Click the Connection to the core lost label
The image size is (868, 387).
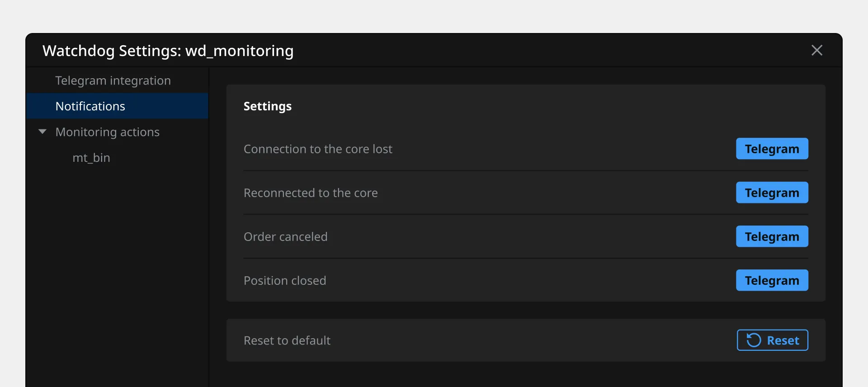click(318, 149)
